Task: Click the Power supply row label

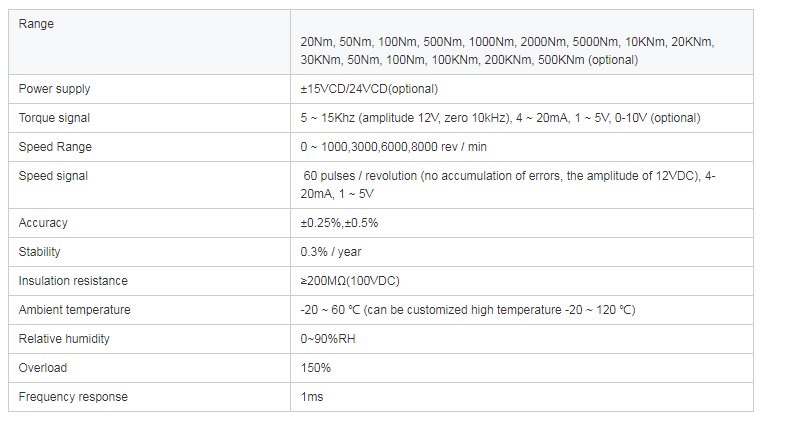Action: 54,89
